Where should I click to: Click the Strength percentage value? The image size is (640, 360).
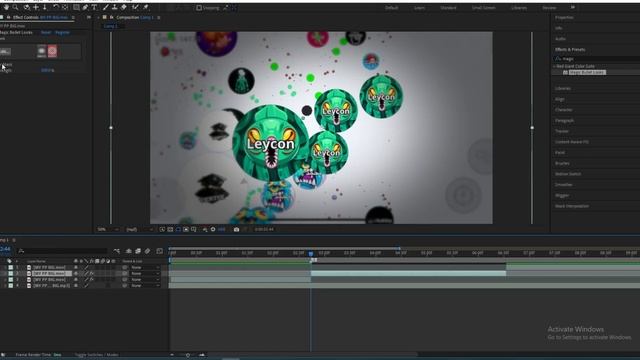pos(47,70)
